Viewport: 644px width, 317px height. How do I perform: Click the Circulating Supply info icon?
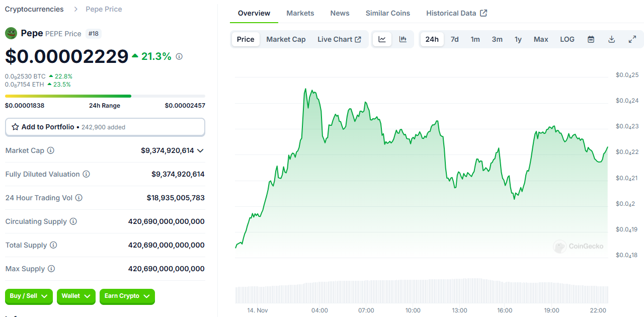coord(73,221)
